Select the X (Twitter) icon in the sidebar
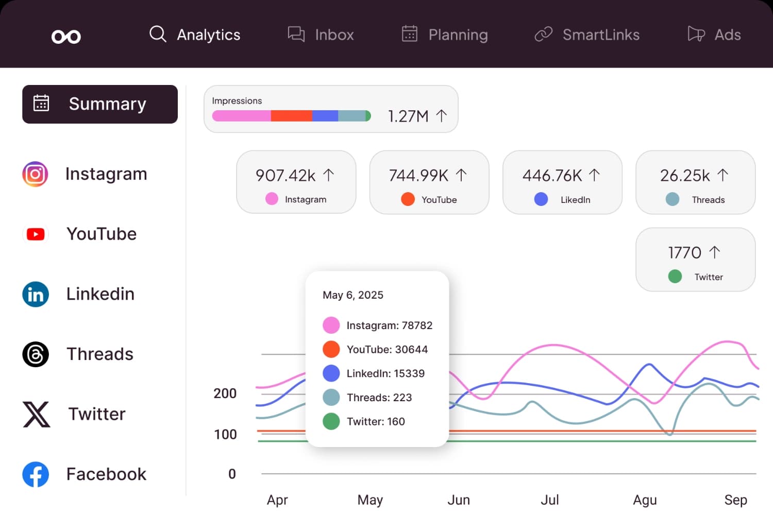Image resolution: width=773 pixels, height=532 pixels. tap(35, 414)
